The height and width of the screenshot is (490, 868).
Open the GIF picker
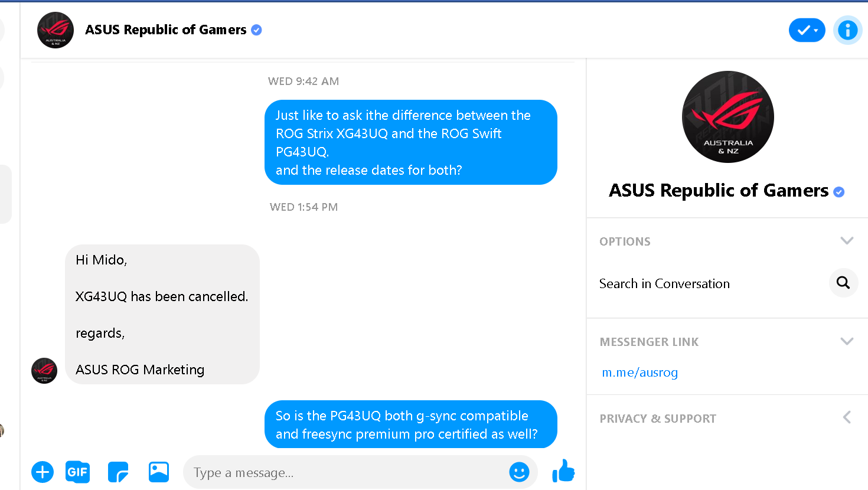tap(77, 472)
